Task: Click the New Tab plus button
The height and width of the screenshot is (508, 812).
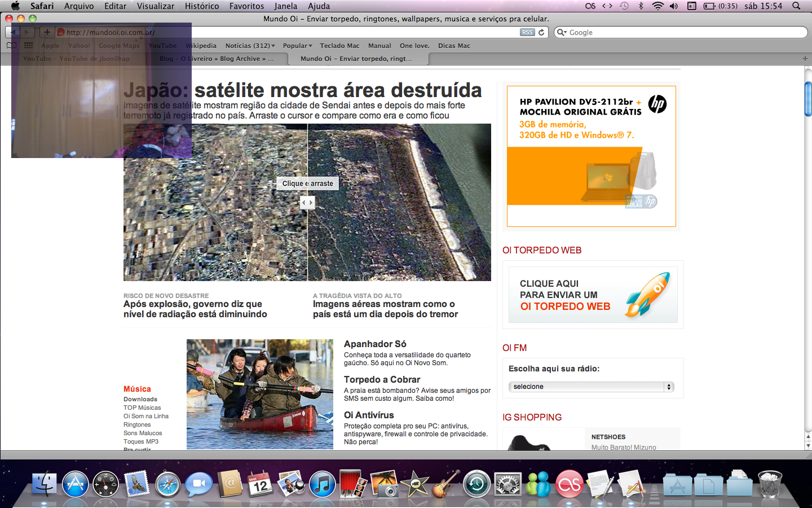Action: (805, 59)
